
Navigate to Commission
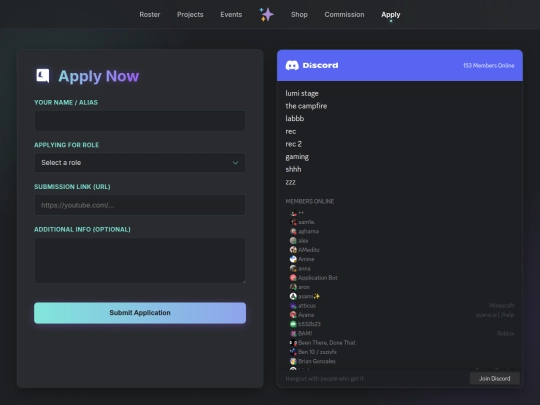point(344,14)
